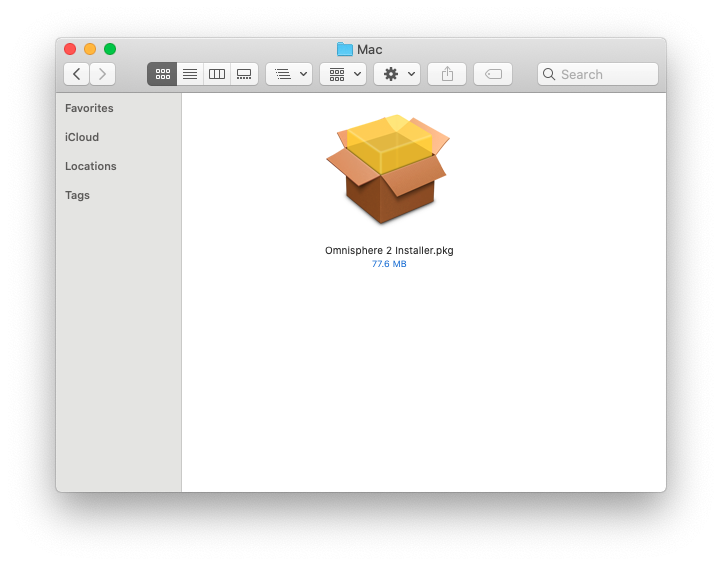Switch to list view
This screenshot has width=722, height=566.
(x=190, y=74)
